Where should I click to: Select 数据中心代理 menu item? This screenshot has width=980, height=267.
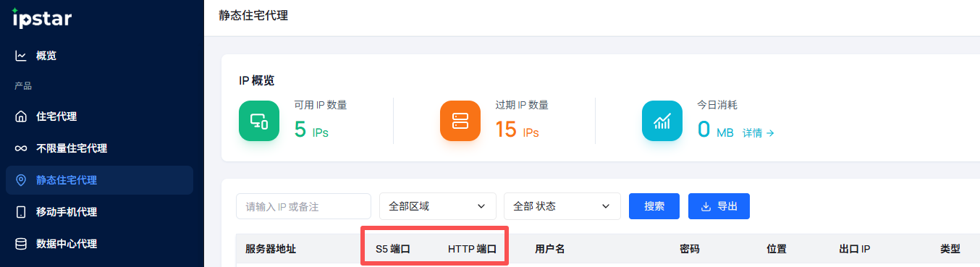click(99, 244)
